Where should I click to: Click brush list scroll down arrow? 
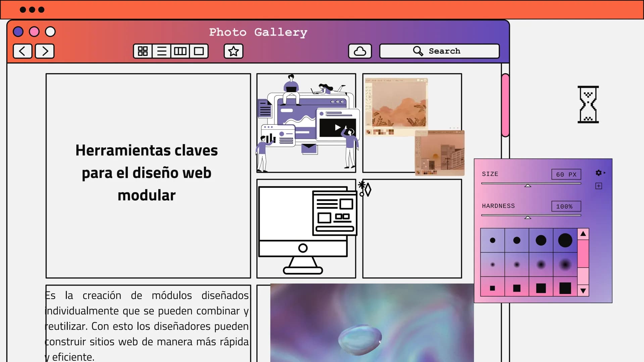(583, 291)
